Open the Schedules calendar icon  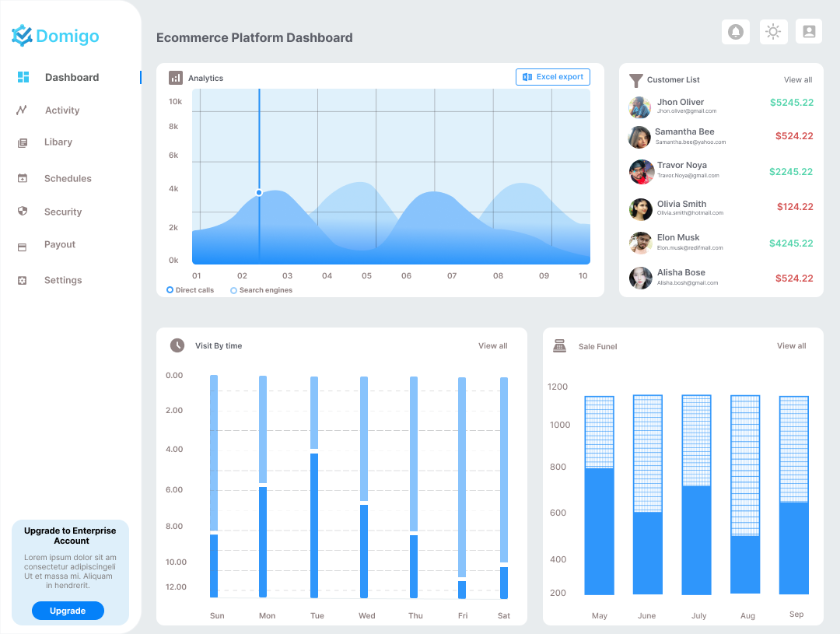[21, 178]
